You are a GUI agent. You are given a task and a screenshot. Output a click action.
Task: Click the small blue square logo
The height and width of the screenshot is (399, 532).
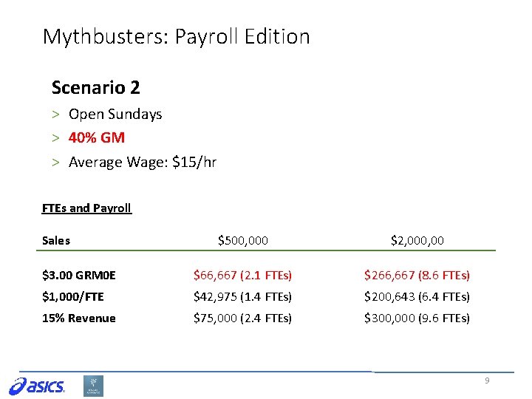tap(93, 386)
